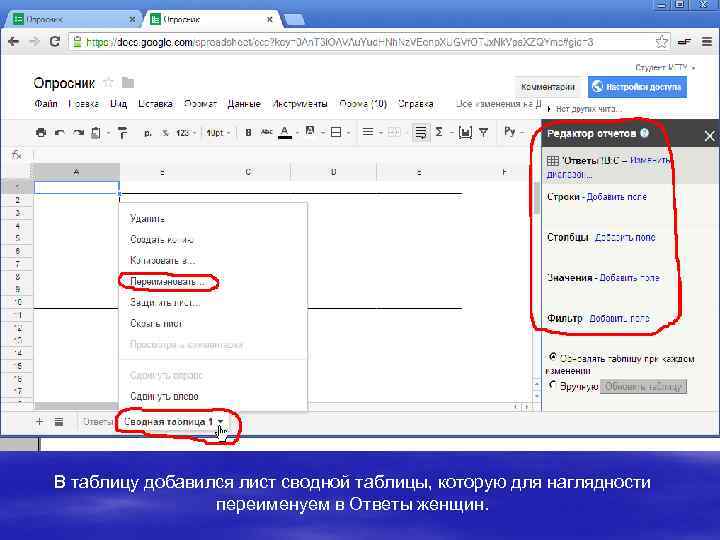Click the Комментарии button
Viewport: 720px width, 540px height.
pyautogui.click(x=548, y=87)
